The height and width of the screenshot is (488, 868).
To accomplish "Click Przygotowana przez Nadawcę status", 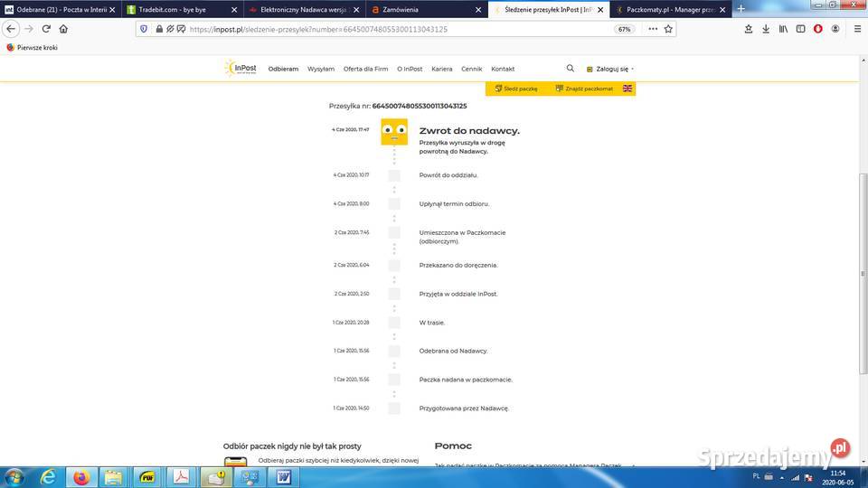I will point(464,408).
